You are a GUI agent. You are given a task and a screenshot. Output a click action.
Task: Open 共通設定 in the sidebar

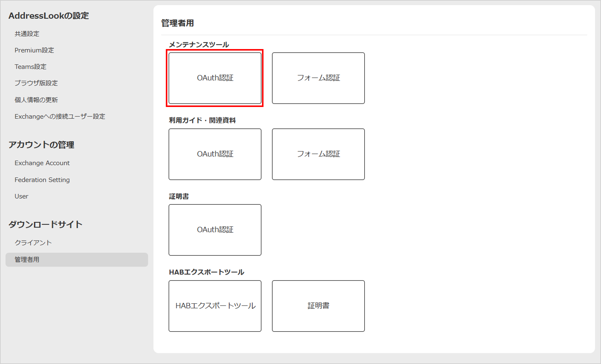(27, 34)
